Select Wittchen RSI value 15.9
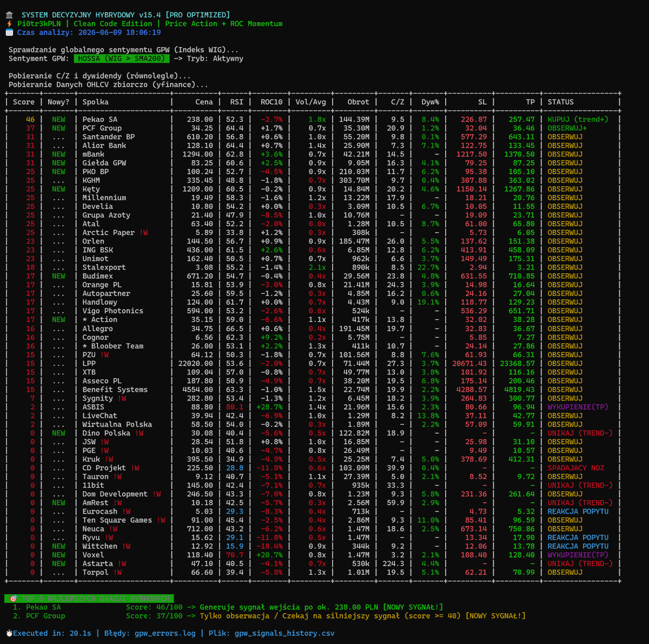This screenshot has width=649, height=644. click(x=235, y=546)
